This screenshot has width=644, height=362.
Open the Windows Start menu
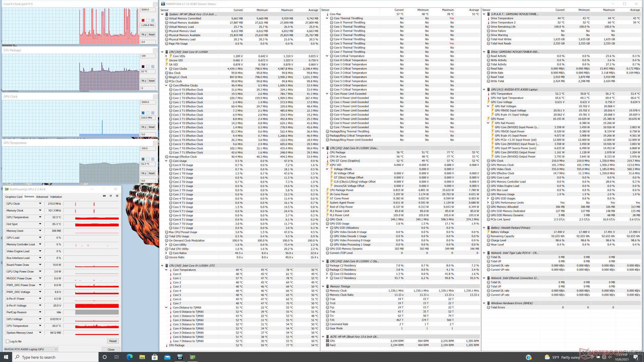tap(6, 357)
